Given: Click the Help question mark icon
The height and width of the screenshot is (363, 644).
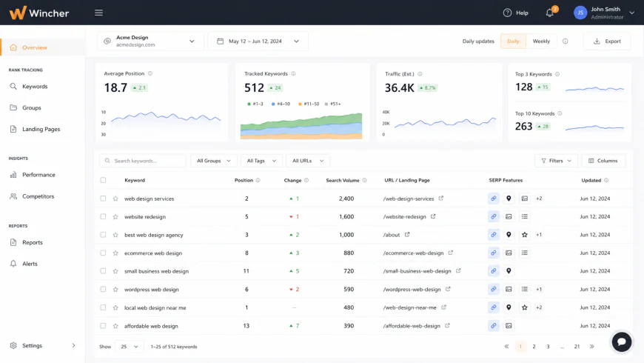Looking at the screenshot, I should (507, 13).
